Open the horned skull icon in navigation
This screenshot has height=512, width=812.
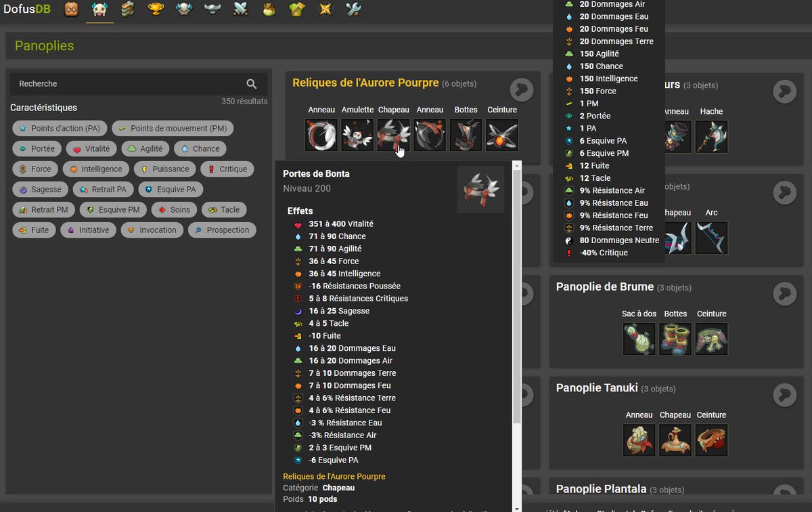click(184, 9)
